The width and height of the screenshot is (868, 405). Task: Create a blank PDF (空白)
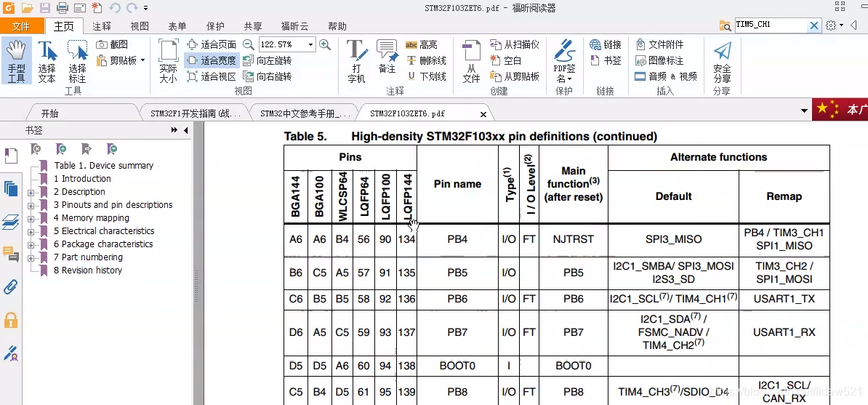[506, 60]
